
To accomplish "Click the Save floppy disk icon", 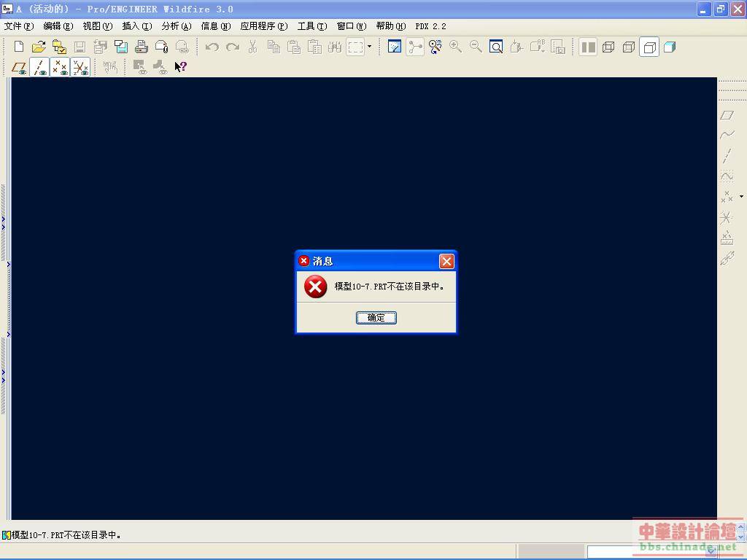I will point(80,47).
